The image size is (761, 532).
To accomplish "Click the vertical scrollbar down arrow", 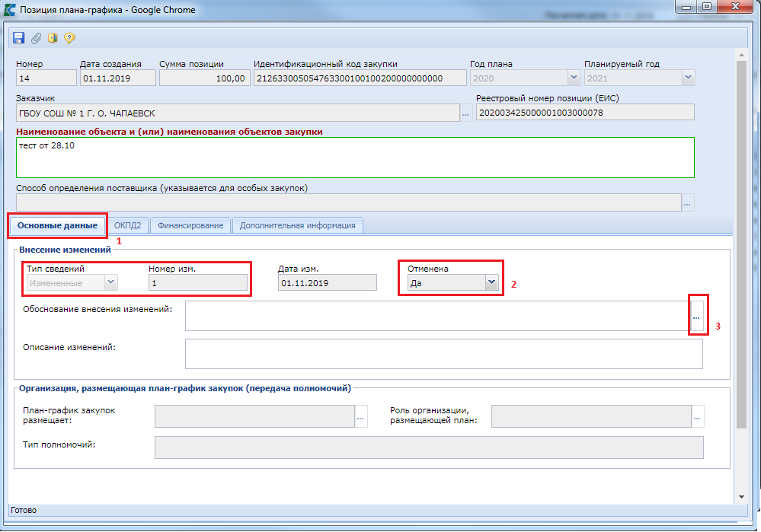I will click(742, 495).
